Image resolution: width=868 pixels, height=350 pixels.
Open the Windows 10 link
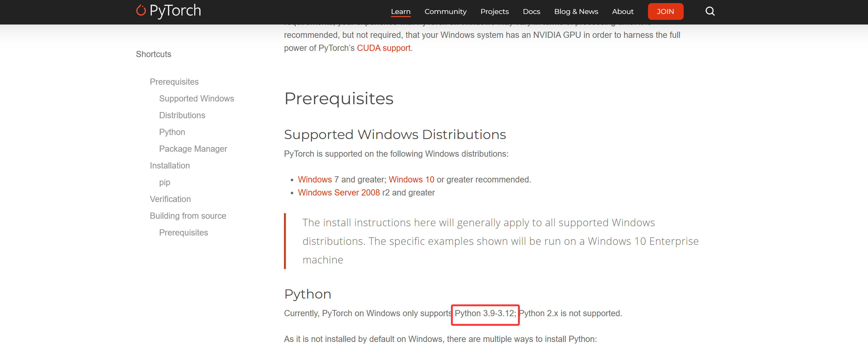[x=411, y=180]
